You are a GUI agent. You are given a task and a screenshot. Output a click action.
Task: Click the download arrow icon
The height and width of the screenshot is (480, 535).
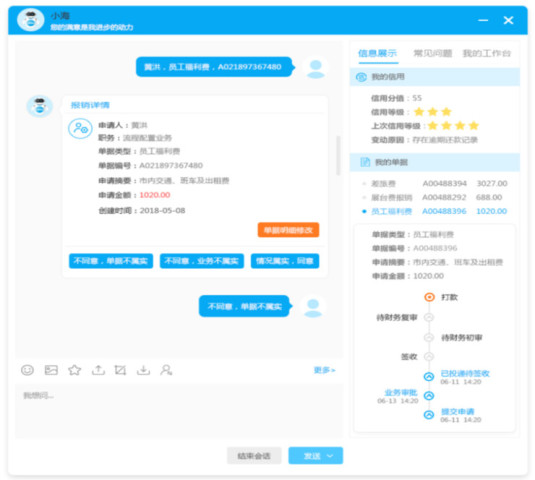(143, 370)
